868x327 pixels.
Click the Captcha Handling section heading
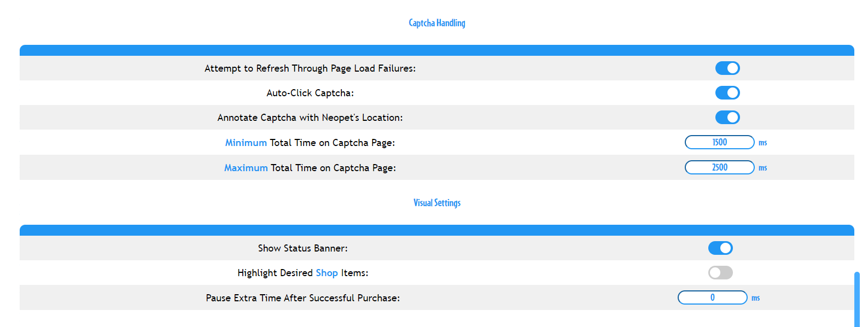pos(436,23)
